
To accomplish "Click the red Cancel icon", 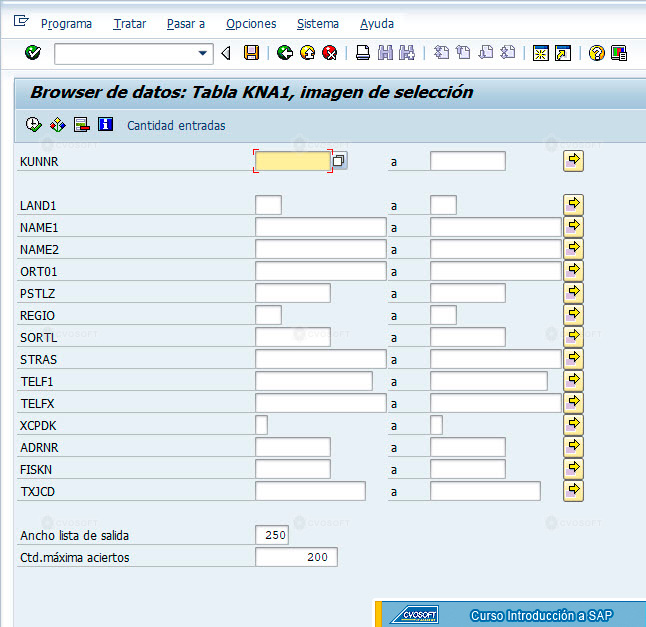I will (330, 53).
